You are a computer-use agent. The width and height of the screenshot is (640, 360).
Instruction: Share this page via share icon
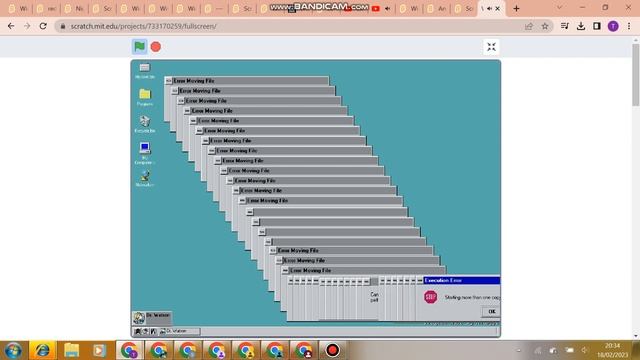tap(529, 26)
